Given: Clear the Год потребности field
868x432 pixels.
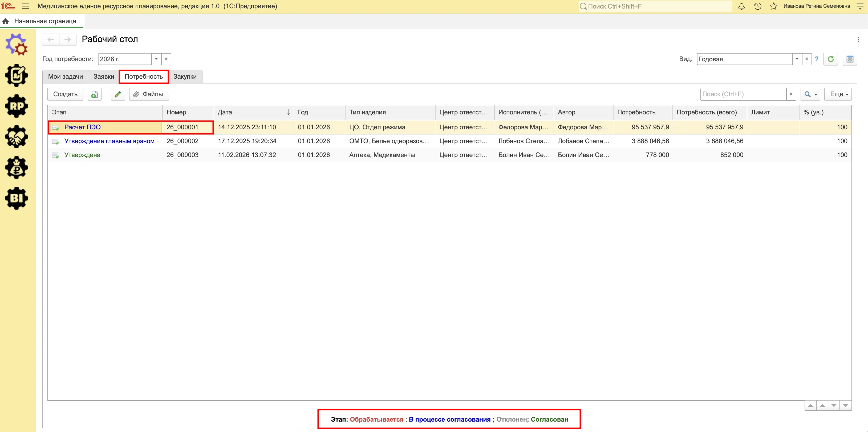Looking at the screenshot, I should (166, 59).
